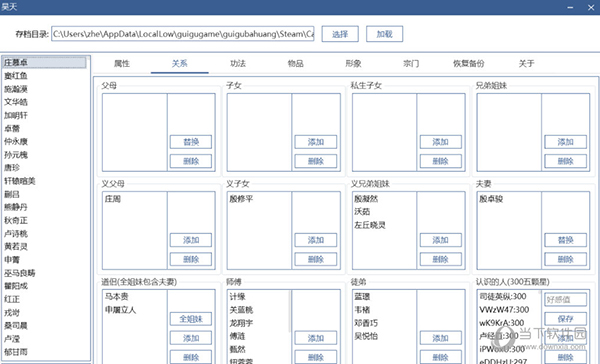Click into the 存档目录 path field
The width and height of the screenshot is (600, 364).
(x=183, y=34)
